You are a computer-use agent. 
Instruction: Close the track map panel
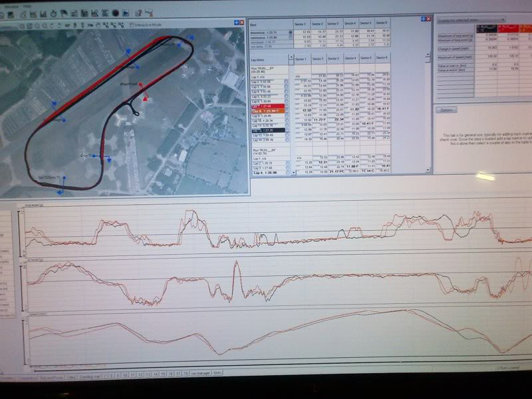tap(242, 23)
